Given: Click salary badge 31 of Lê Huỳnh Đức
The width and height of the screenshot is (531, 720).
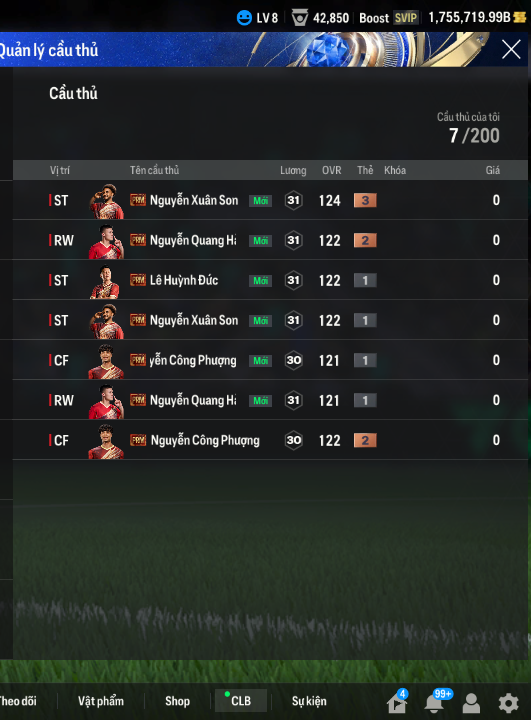Looking at the screenshot, I should point(294,280).
